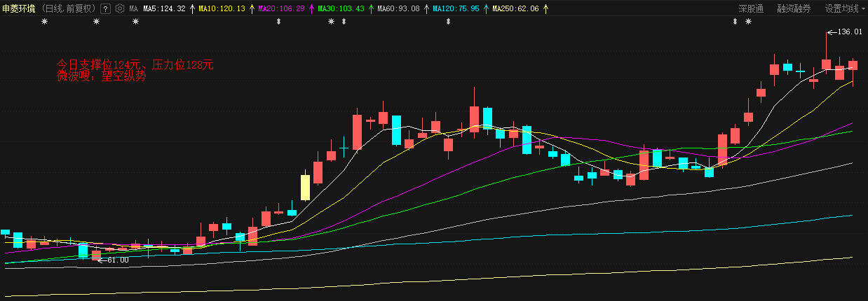Click the magenta up arrow after MA20

[311, 9]
